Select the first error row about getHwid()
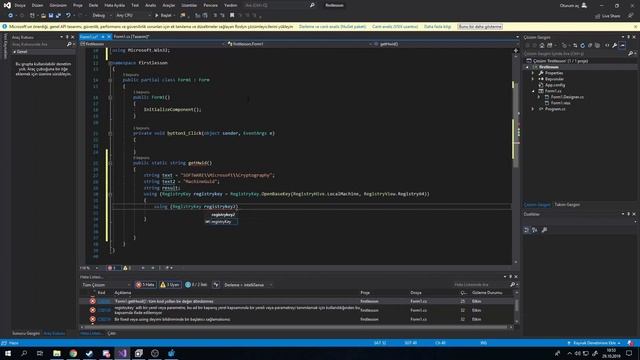The height and width of the screenshot is (360, 640). (x=297, y=301)
